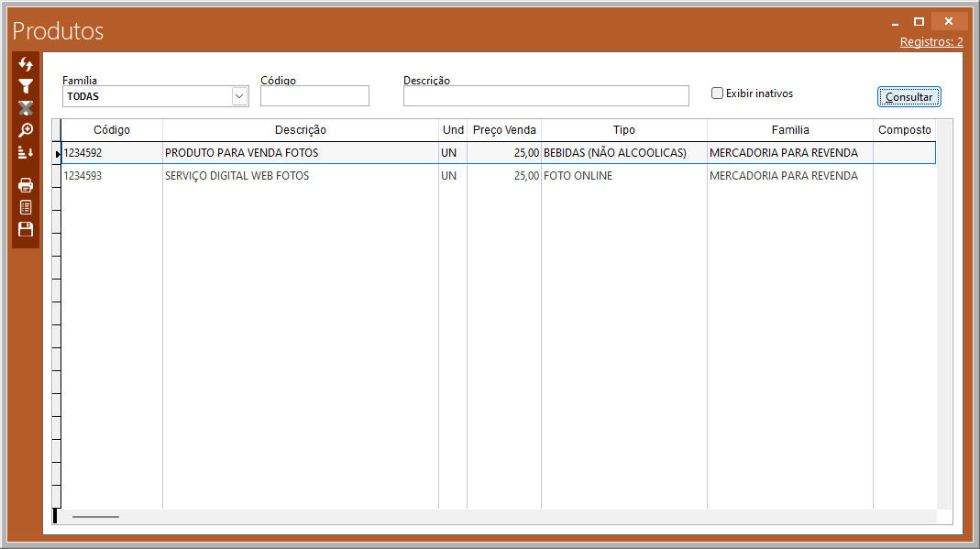Focus the Descrição search field
Viewport: 980px width, 549px height.
click(x=545, y=96)
